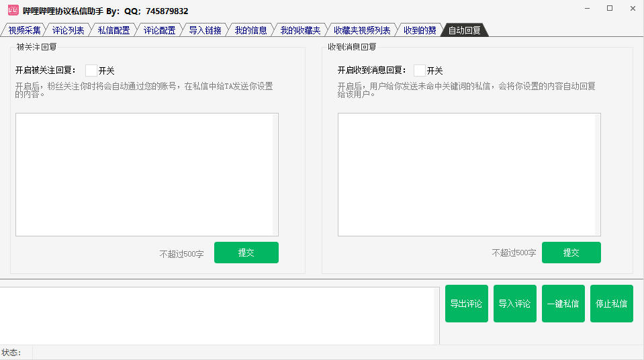Image resolution: width=644 pixels, height=360 pixels.
Task: Select the 私信配置 tab
Action: [x=113, y=30]
